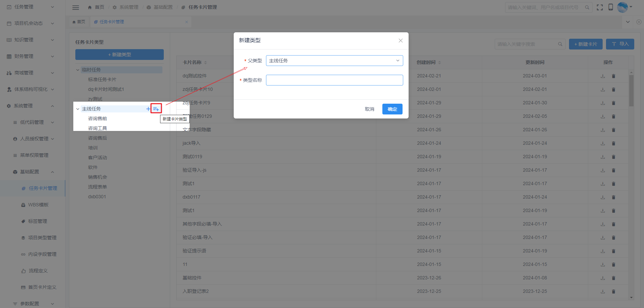Viewport: 644px width, 308px height.
Task: Select the 咨询工具 tree item
Action: tap(98, 128)
